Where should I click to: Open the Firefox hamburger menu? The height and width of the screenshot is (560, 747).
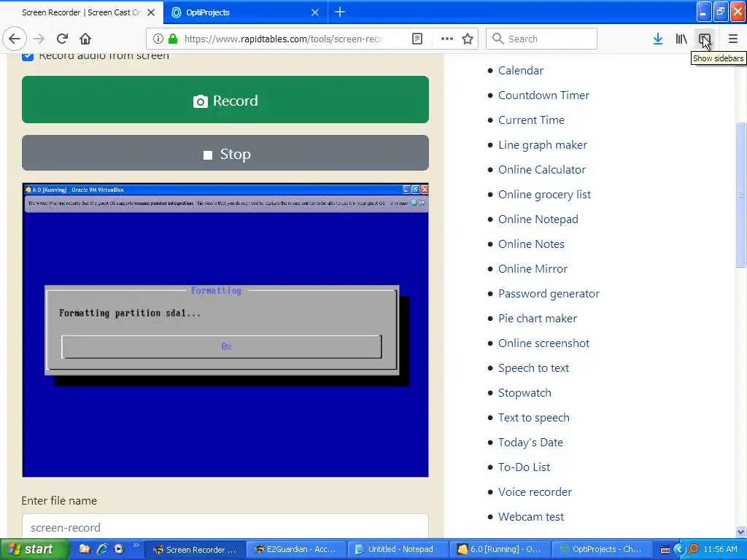click(x=733, y=39)
